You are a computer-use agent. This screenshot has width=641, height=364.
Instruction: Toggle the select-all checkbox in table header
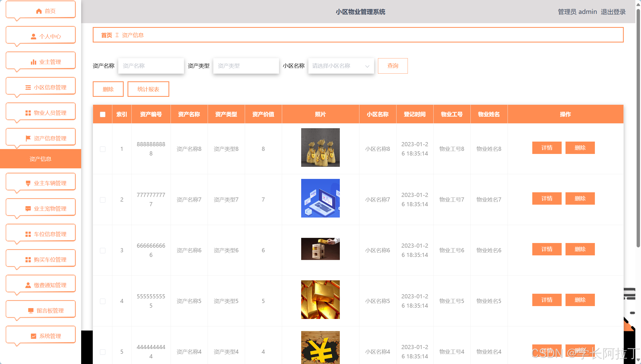(x=103, y=114)
